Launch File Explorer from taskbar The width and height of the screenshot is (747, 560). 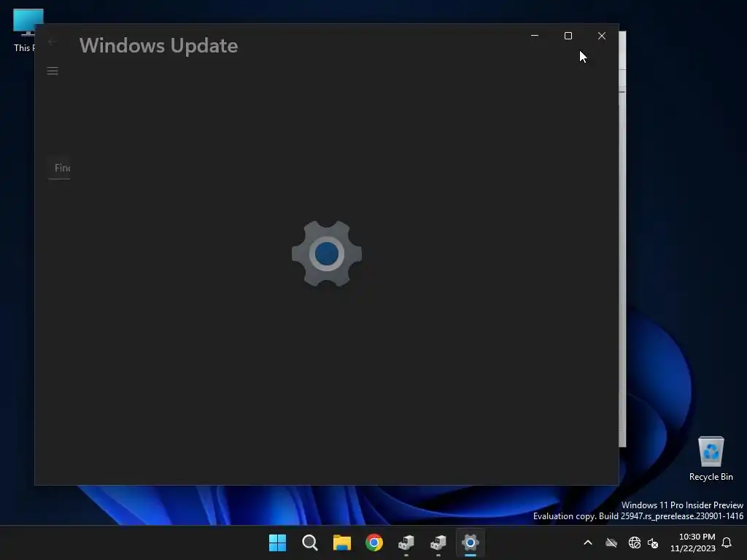click(342, 542)
